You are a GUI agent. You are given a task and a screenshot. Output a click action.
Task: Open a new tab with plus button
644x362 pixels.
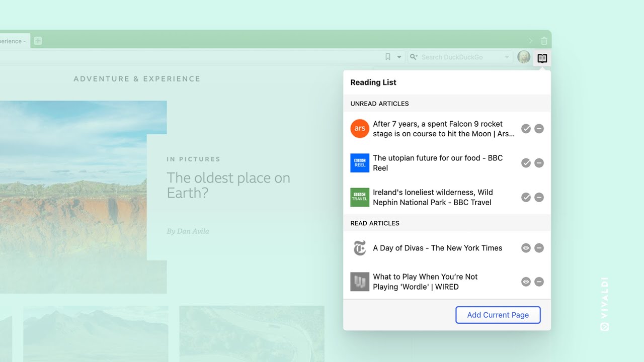click(38, 41)
